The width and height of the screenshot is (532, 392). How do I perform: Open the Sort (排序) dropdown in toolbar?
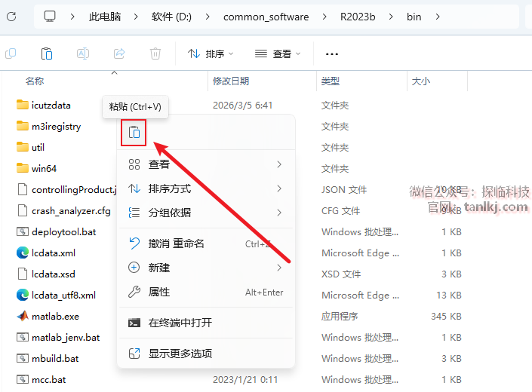click(x=211, y=54)
